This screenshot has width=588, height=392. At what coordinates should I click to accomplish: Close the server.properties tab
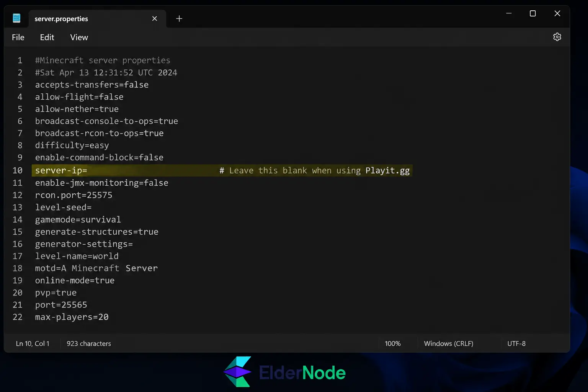tap(155, 18)
